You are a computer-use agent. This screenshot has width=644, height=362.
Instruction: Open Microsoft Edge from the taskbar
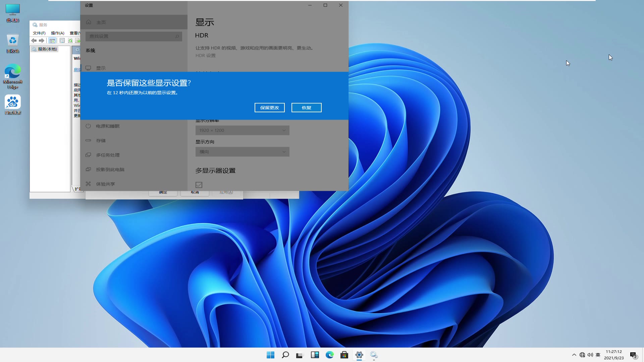(330, 355)
